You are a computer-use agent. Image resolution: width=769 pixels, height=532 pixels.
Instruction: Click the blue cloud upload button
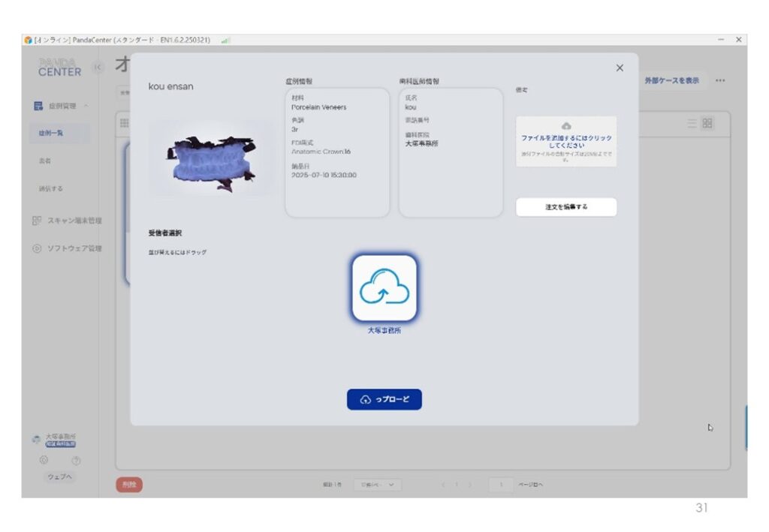(x=384, y=399)
